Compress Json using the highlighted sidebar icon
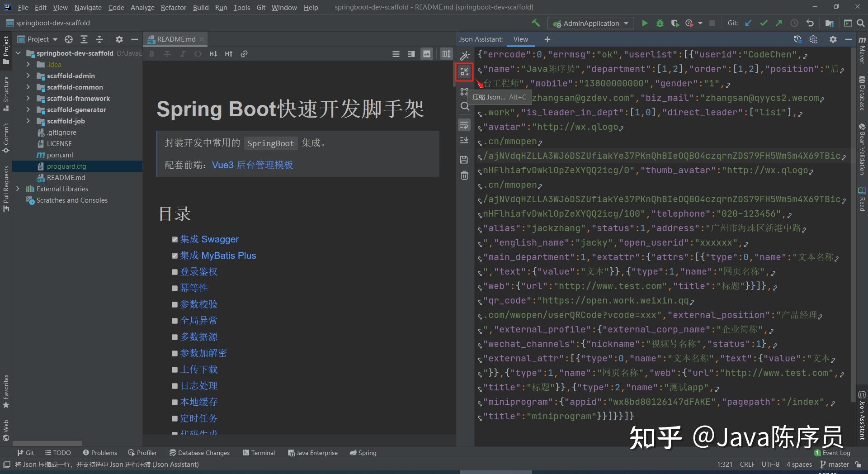The image size is (868, 474). tap(464, 71)
